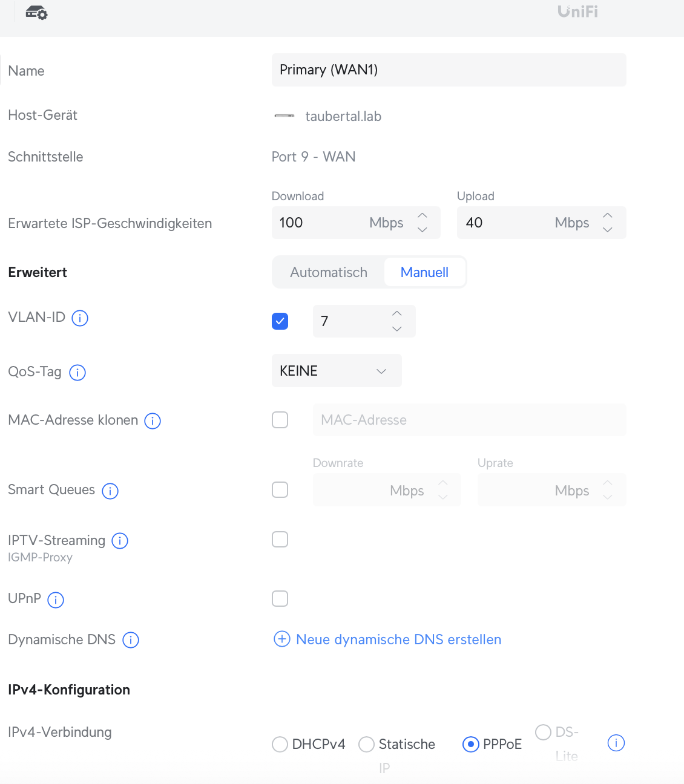Show the Dynamische DNS info icon
Image resolution: width=684 pixels, height=784 pixels.
(131, 640)
